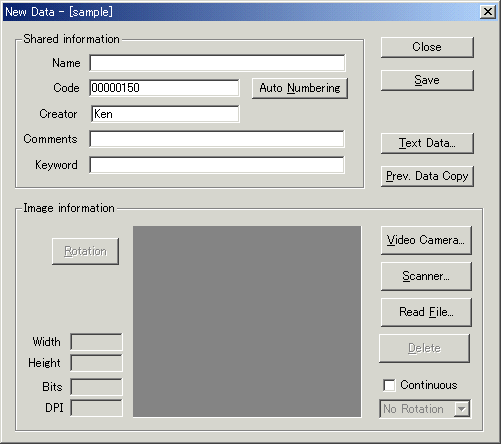Screen dimensions: 501x444
Task: Click the Close button
Action: [427, 47]
